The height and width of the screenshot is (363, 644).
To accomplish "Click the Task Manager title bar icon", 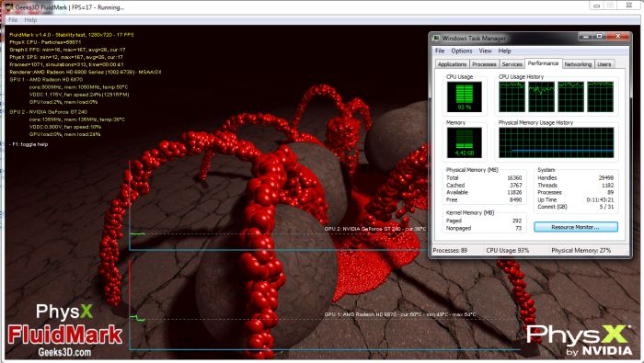I will click(x=436, y=38).
